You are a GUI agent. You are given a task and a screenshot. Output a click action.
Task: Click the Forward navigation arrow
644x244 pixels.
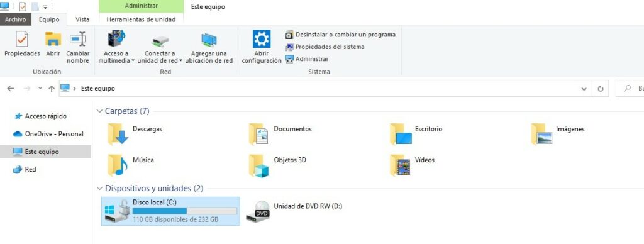pos(26,88)
